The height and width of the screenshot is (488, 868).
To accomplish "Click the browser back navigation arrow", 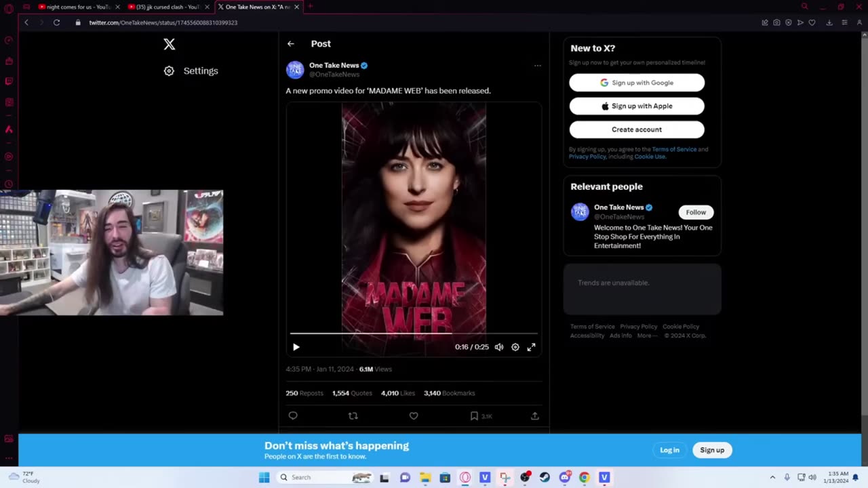I will coord(26,22).
